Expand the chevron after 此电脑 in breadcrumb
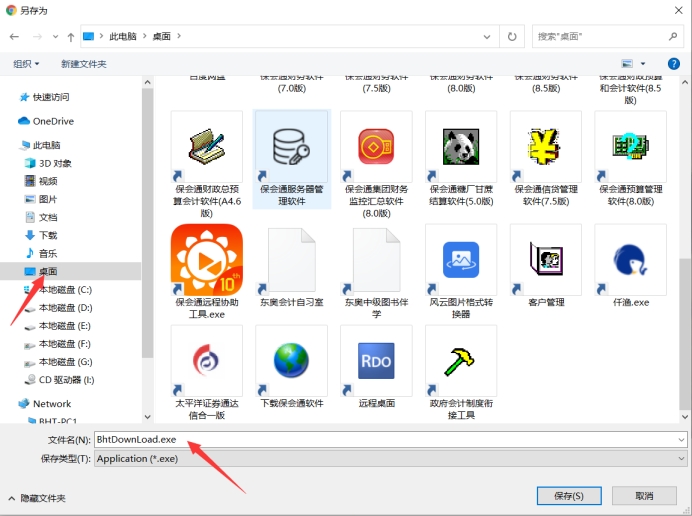The height and width of the screenshot is (516, 692). click(144, 36)
